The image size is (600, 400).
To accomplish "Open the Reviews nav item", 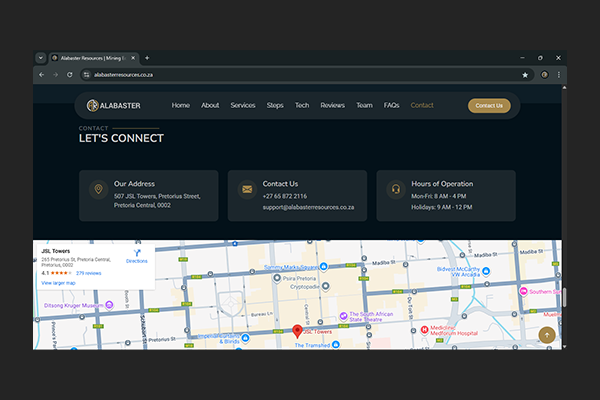I will pyautogui.click(x=333, y=105).
